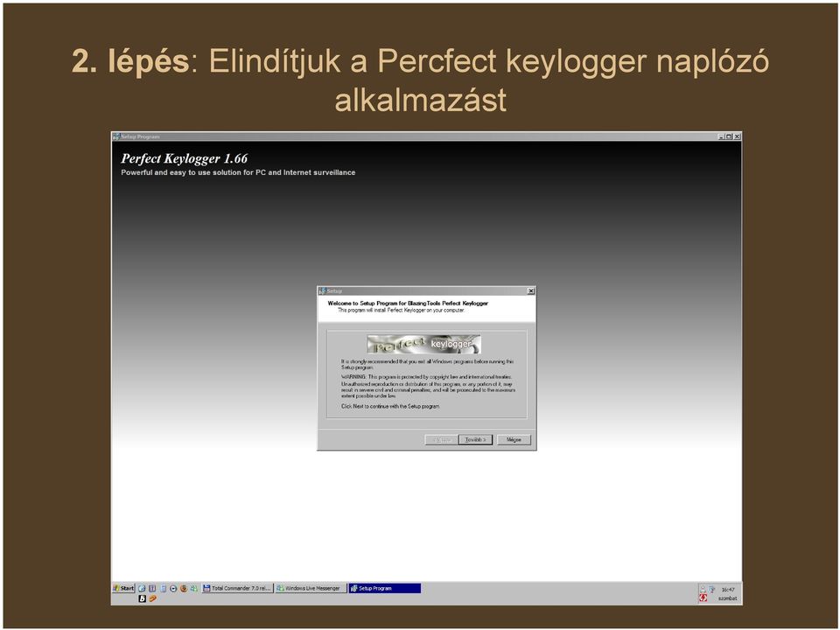
Task: Select the Setup Program taskbar button
Action: [385, 588]
